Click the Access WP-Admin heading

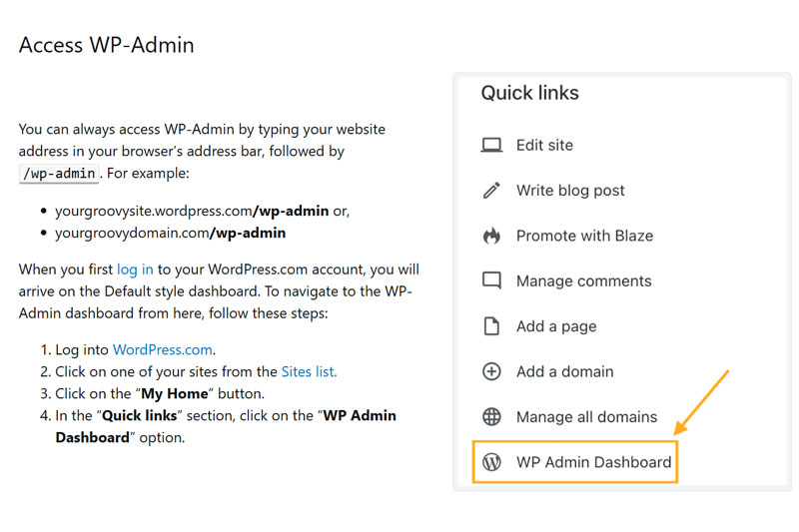[107, 45]
